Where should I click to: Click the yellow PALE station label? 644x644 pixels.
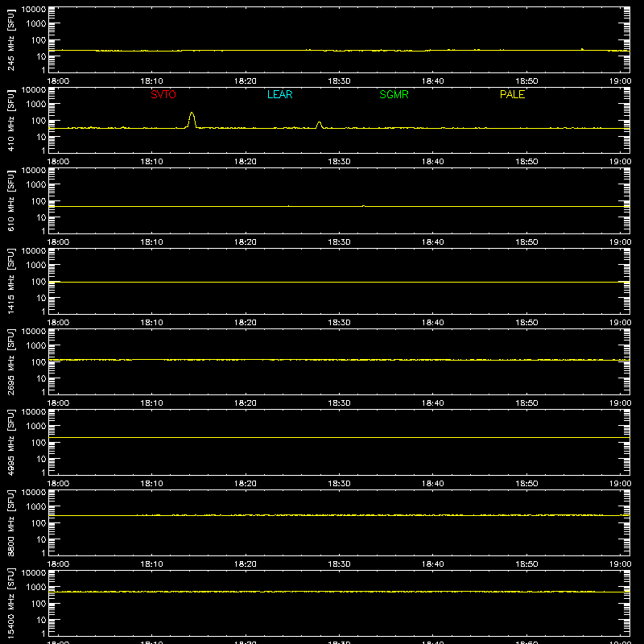(512, 94)
